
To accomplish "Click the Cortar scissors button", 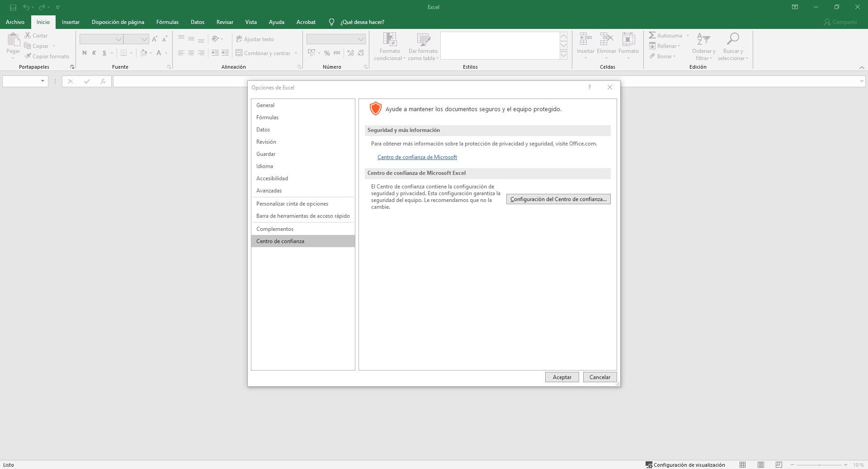I will click(36, 35).
